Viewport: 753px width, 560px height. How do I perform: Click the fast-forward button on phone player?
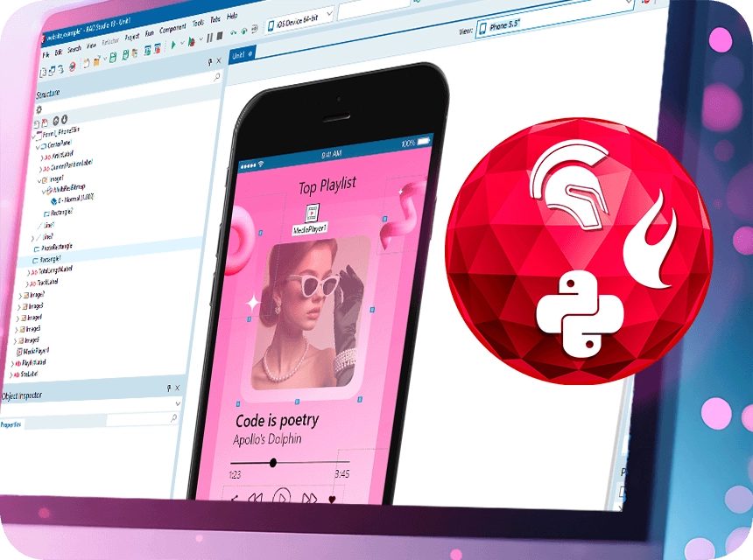click(309, 499)
